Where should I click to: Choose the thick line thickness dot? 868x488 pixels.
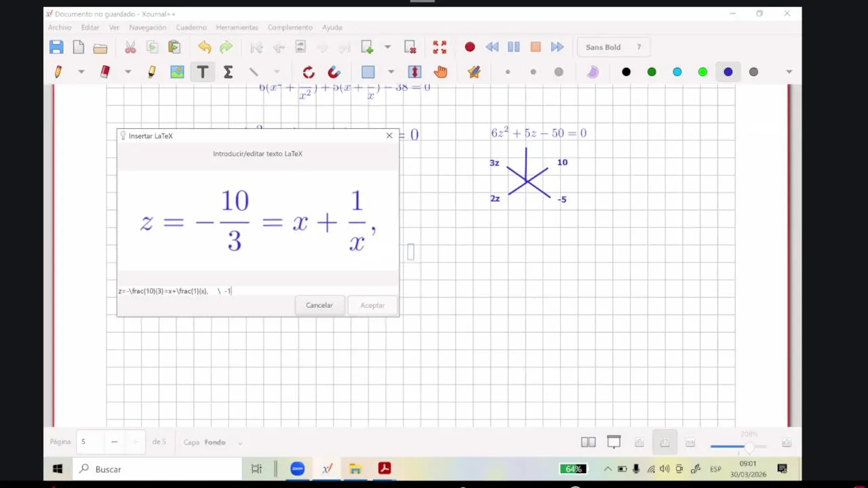tap(559, 72)
